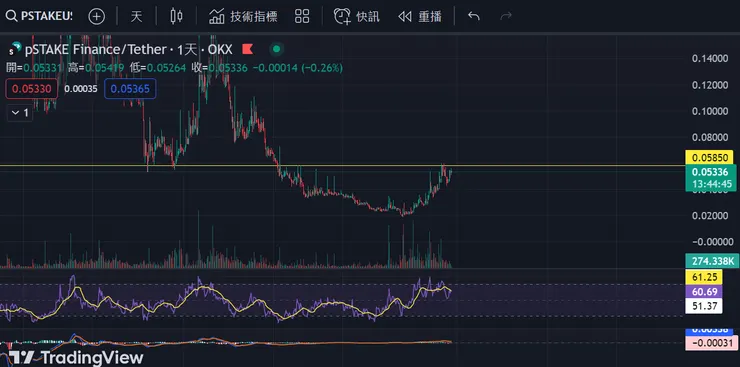Click blue buy price 0.05365 button
Screen dimensions: 740x367
130,89
